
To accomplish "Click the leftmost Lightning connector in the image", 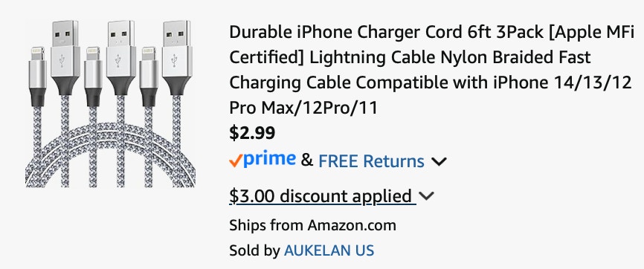I will 37,77.
